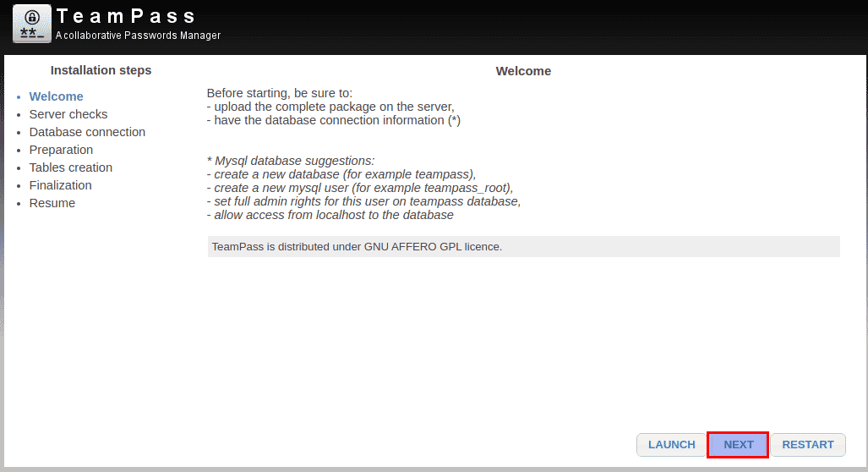868x472 pixels.
Task: Click the LAUNCH button
Action: click(671, 445)
